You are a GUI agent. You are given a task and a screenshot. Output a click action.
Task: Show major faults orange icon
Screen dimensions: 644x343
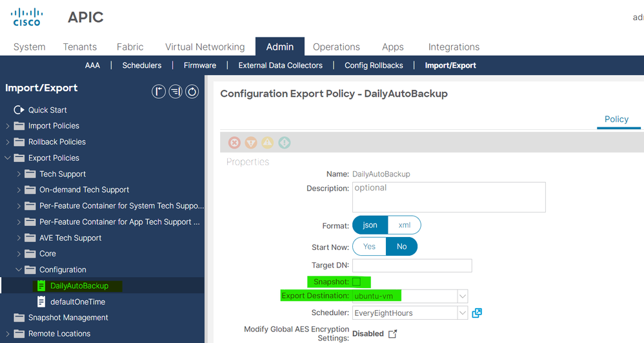251,143
